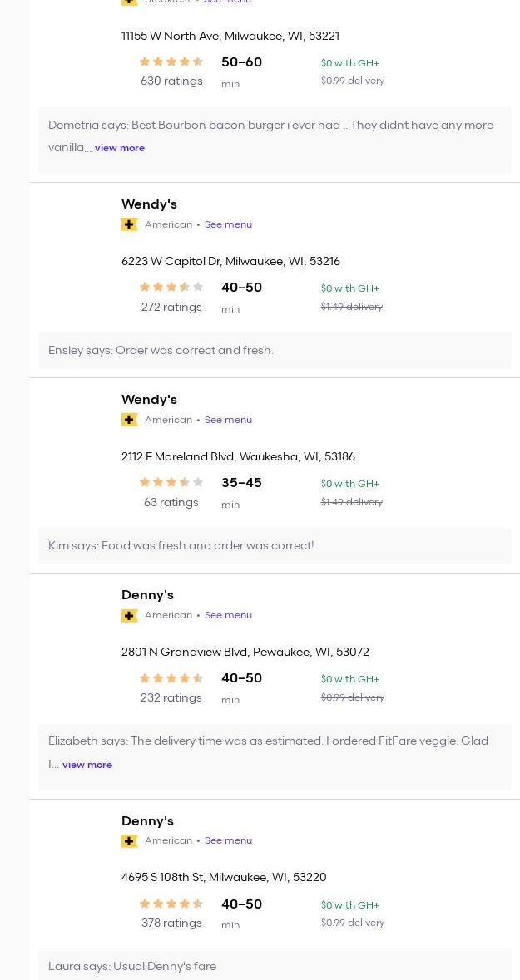Click the star rating above 378 ratings
This screenshot has height=980, width=520.
[171, 904]
